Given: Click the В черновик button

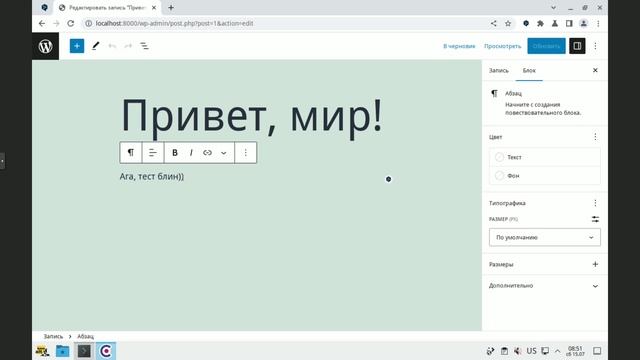Looking at the screenshot, I should pyautogui.click(x=459, y=46).
